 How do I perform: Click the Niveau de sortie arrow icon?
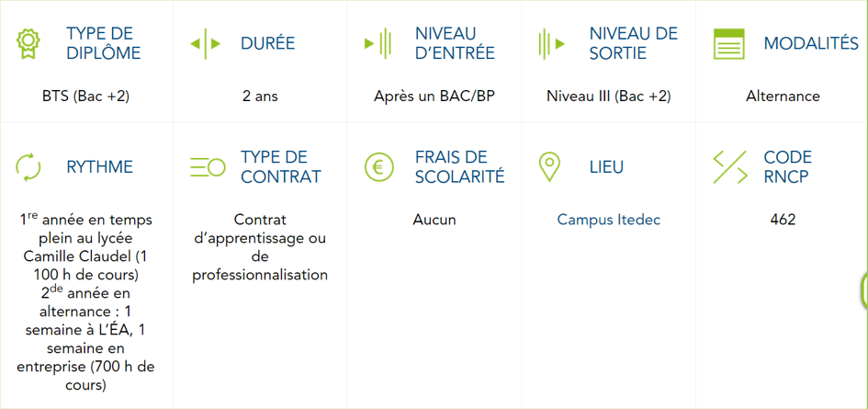coord(552,43)
